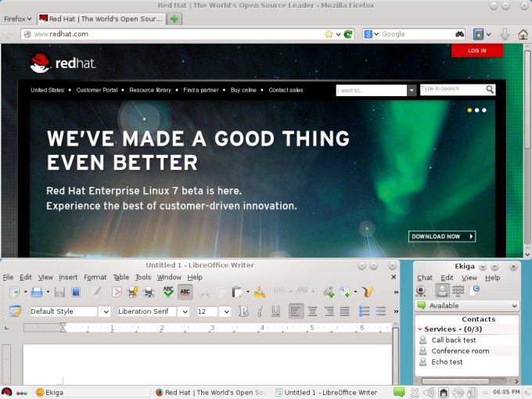Open a new Firefox tab
The width and height of the screenshot is (532, 399).
coord(174,18)
